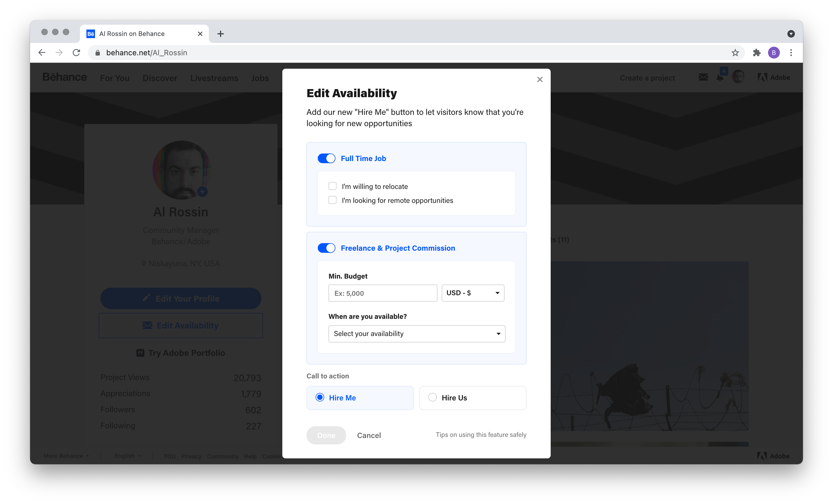
Task: Bookmark this page with the star icon
Action: pyautogui.click(x=735, y=52)
